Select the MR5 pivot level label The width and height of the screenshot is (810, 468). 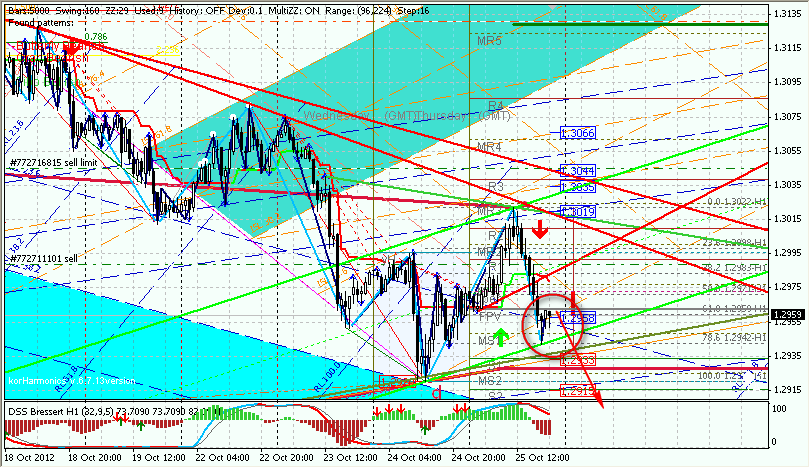point(489,41)
